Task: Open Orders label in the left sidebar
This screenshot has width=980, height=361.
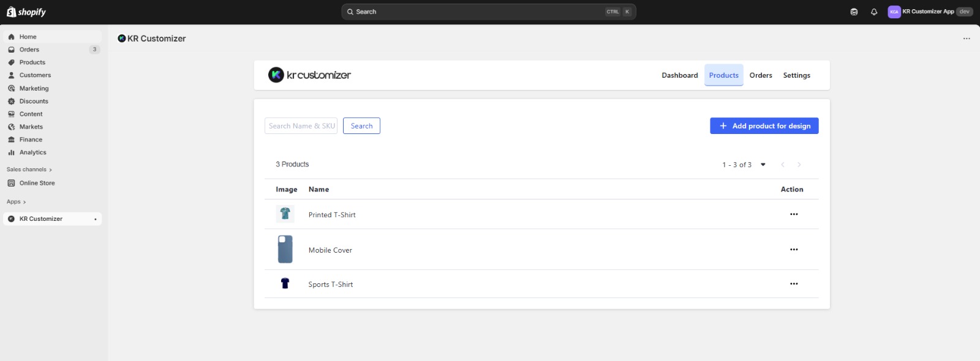Action: coord(29,50)
